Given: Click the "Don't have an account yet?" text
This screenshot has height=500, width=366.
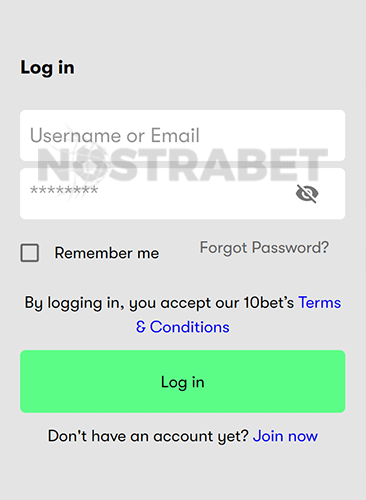Looking at the screenshot, I should point(148,436).
